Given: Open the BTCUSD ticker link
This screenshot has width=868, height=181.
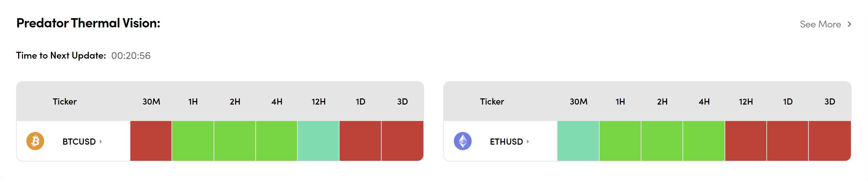Looking at the screenshot, I should point(79,142).
